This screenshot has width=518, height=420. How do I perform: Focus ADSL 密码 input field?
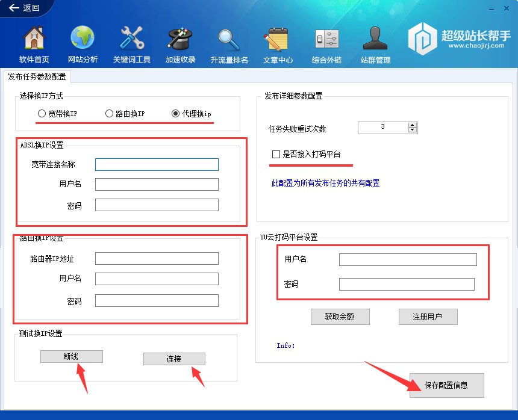coord(157,205)
